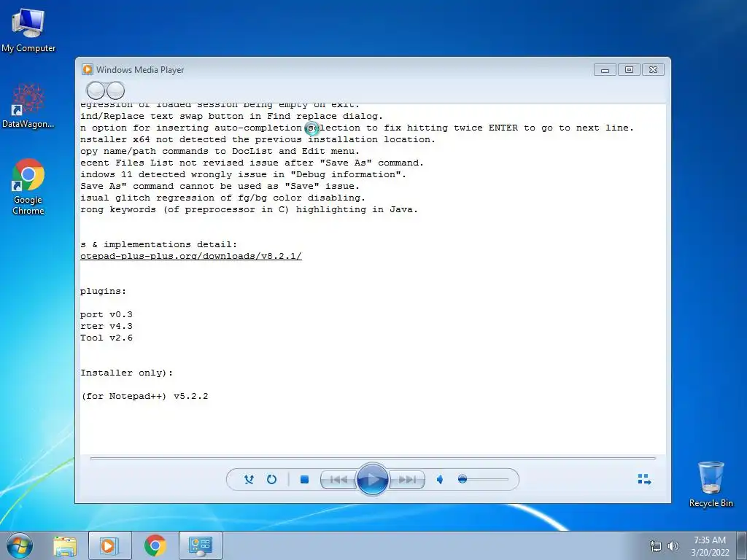The height and width of the screenshot is (560, 747).
Task: Click the Back round navigation button
Action: point(96,90)
